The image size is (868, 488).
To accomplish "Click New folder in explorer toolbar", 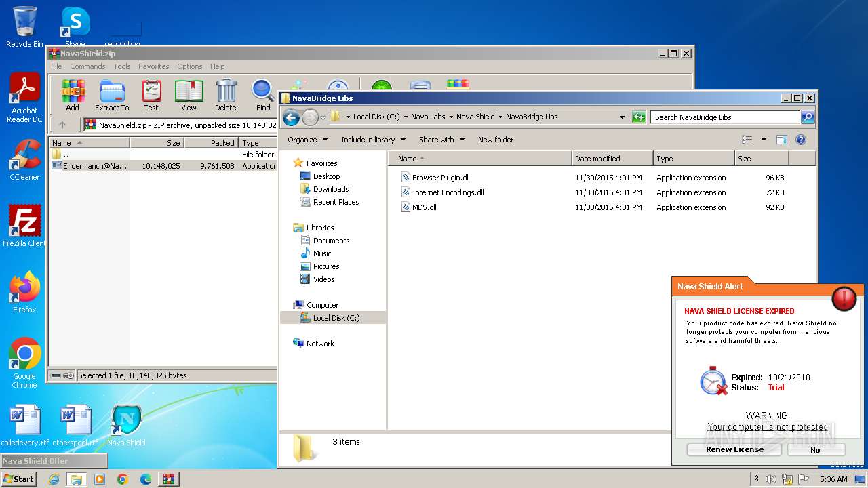I will [496, 140].
